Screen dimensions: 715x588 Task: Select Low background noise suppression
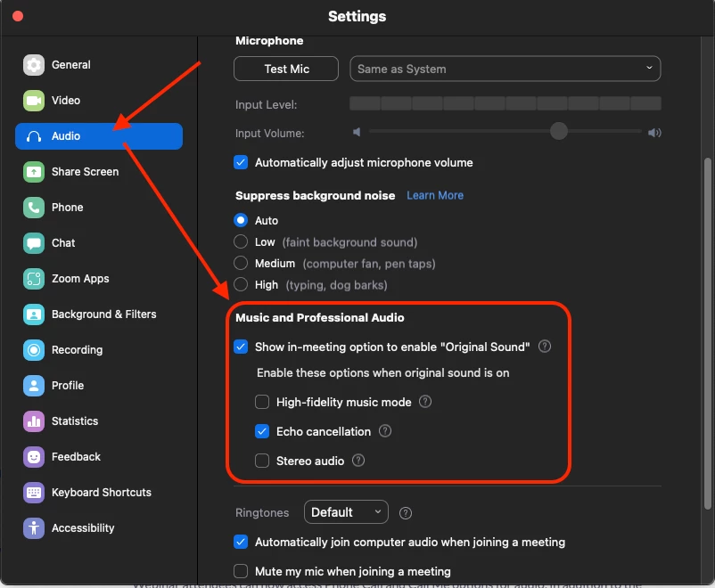(x=241, y=241)
